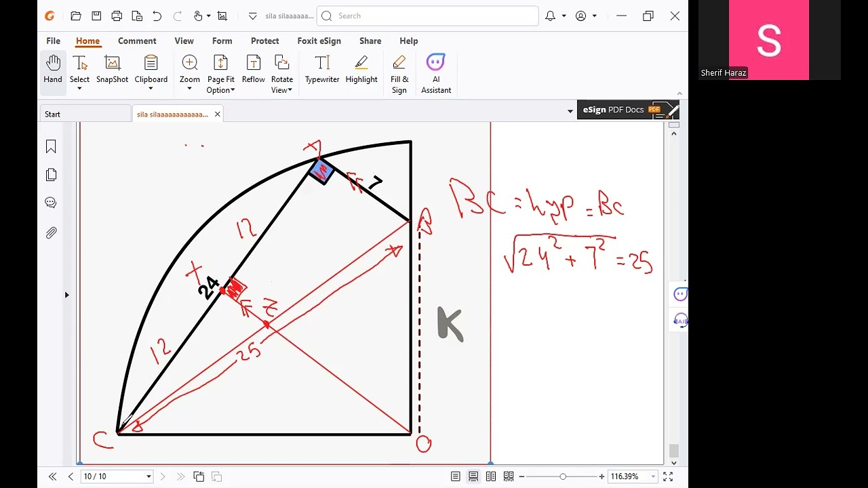Screen dimensions: 868x488
Task: Collapse the ribbon with the caret
Action: [679, 94]
